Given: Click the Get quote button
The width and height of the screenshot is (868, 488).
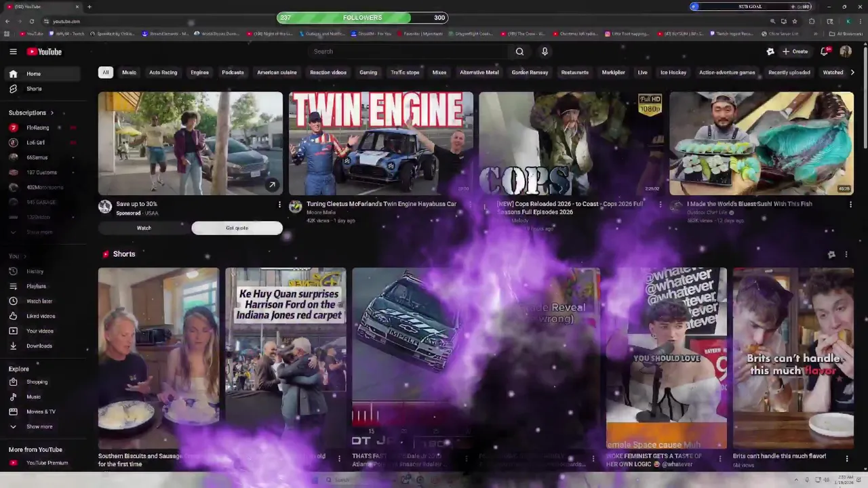Looking at the screenshot, I should click(x=237, y=228).
